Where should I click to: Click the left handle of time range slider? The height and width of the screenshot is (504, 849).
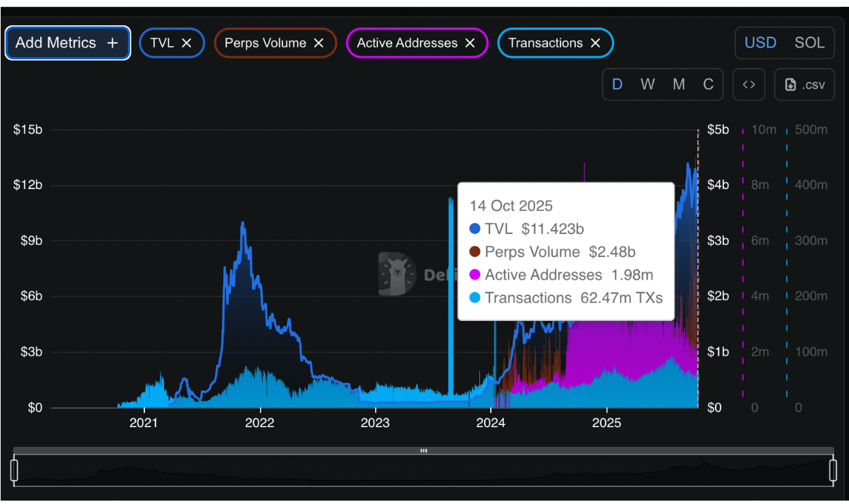coord(14,470)
